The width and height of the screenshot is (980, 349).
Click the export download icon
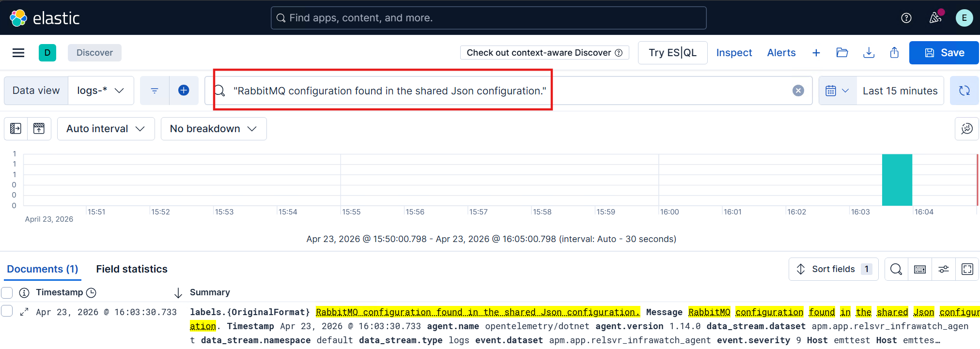click(869, 53)
